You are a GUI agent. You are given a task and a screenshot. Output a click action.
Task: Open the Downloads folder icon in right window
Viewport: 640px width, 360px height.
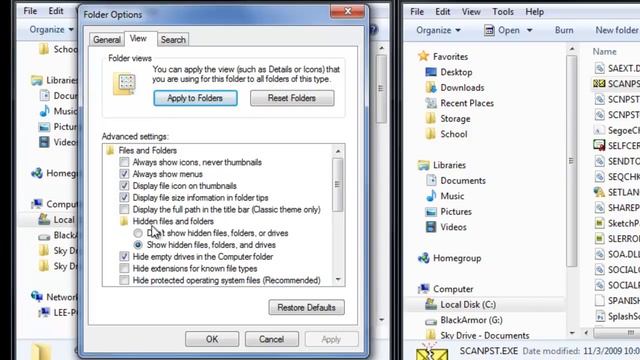(431, 87)
